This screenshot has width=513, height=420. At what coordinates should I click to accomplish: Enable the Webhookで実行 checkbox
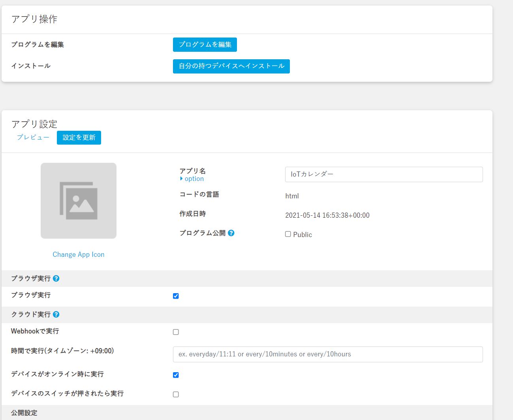176,332
